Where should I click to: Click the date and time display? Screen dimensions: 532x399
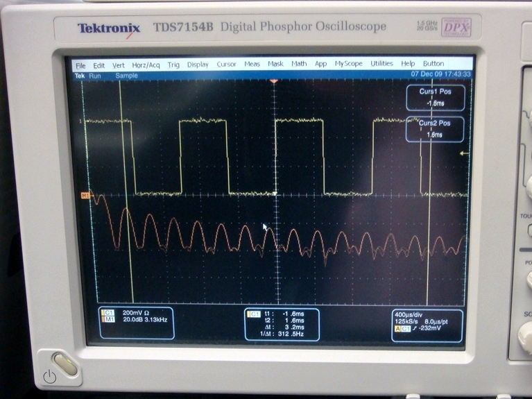(440, 74)
